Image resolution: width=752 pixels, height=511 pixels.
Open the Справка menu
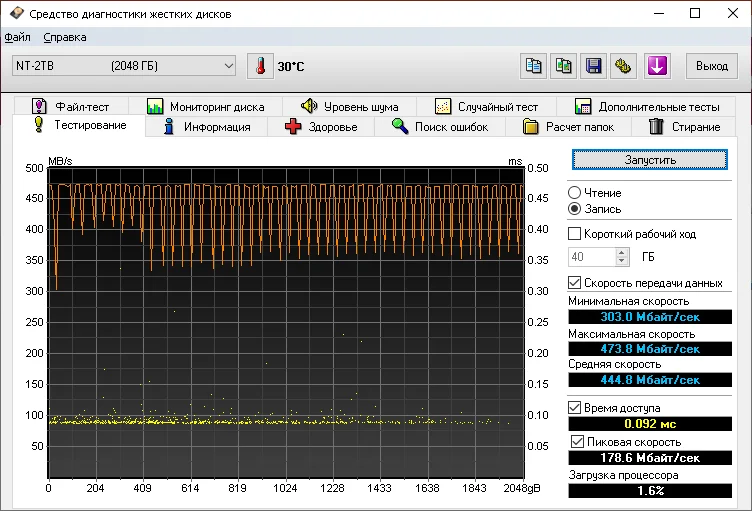(x=65, y=37)
